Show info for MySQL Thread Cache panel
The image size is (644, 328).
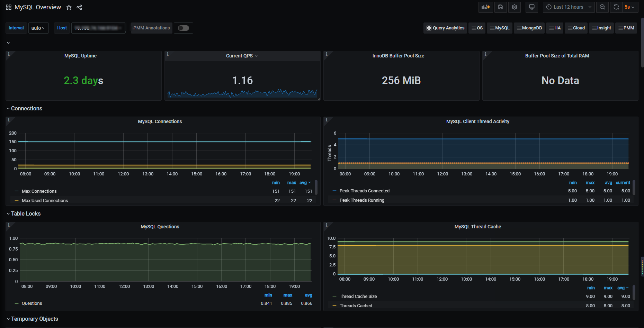click(327, 225)
